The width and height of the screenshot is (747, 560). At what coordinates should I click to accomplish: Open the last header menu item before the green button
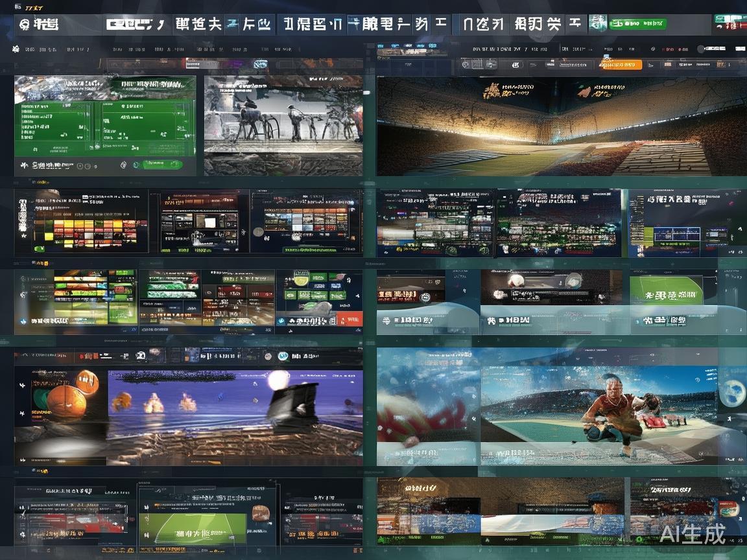pyautogui.click(x=546, y=25)
